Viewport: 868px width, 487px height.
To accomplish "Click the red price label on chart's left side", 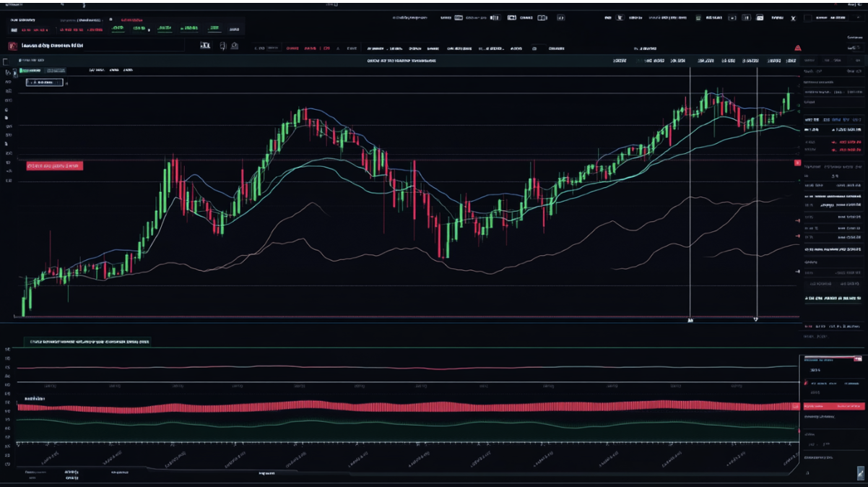I will click(54, 165).
